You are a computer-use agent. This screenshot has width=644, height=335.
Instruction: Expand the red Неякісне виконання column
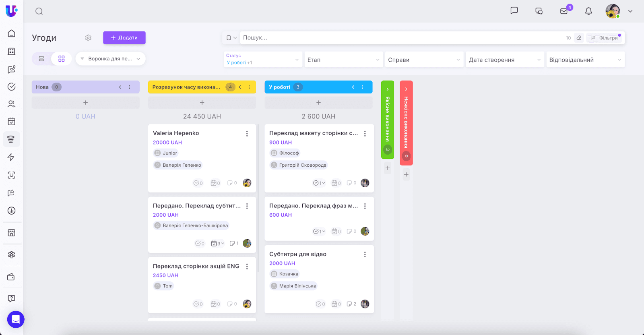point(407,89)
